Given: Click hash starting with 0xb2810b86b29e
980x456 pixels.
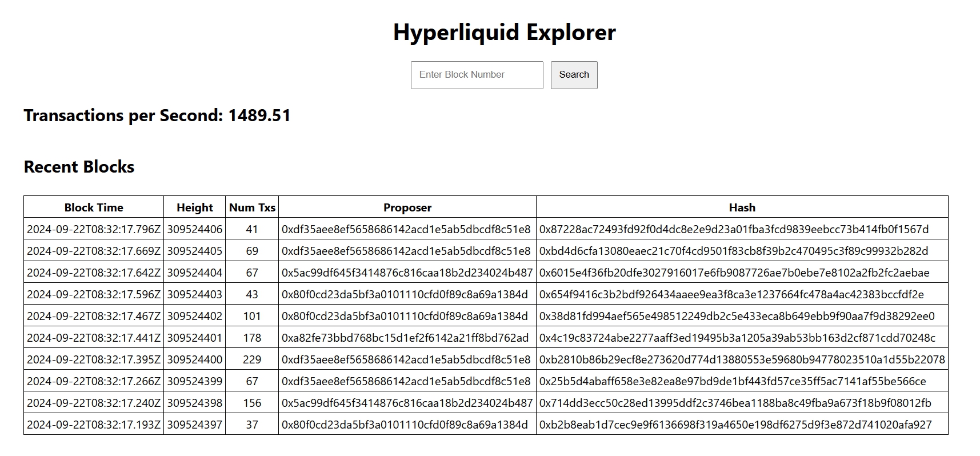Looking at the screenshot, I should click(x=742, y=359).
